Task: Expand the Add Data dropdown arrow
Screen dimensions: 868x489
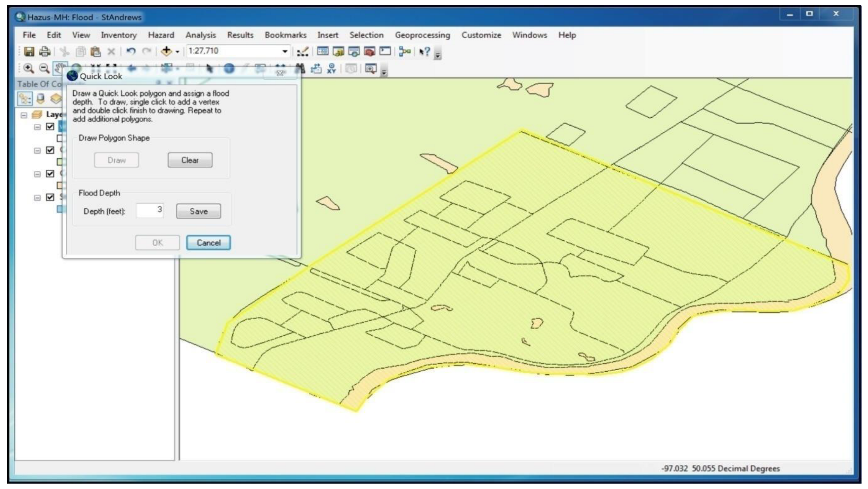Action: pyautogui.click(x=177, y=52)
